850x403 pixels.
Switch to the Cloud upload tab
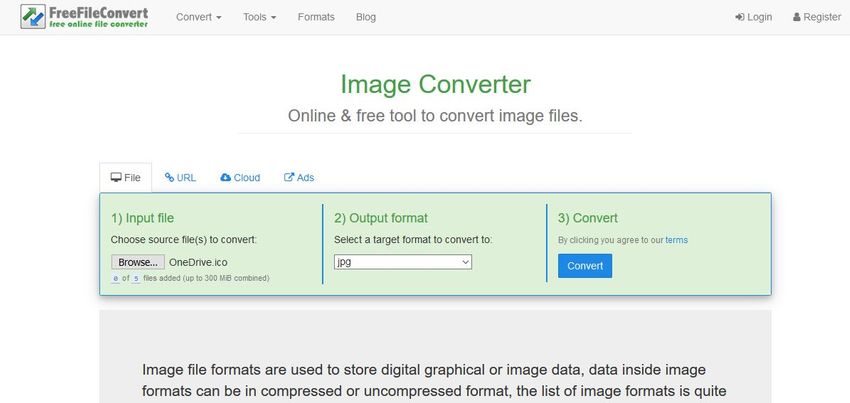[x=240, y=177]
